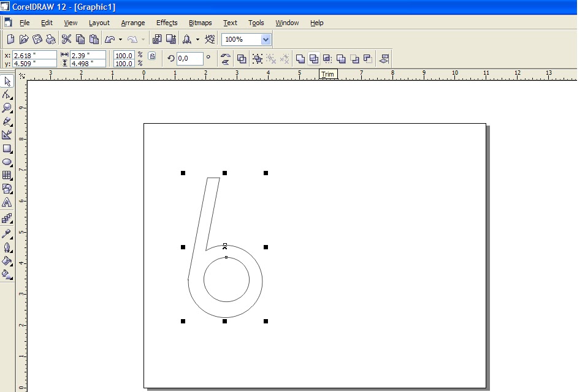Open the Tools menu

[x=256, y=23]
